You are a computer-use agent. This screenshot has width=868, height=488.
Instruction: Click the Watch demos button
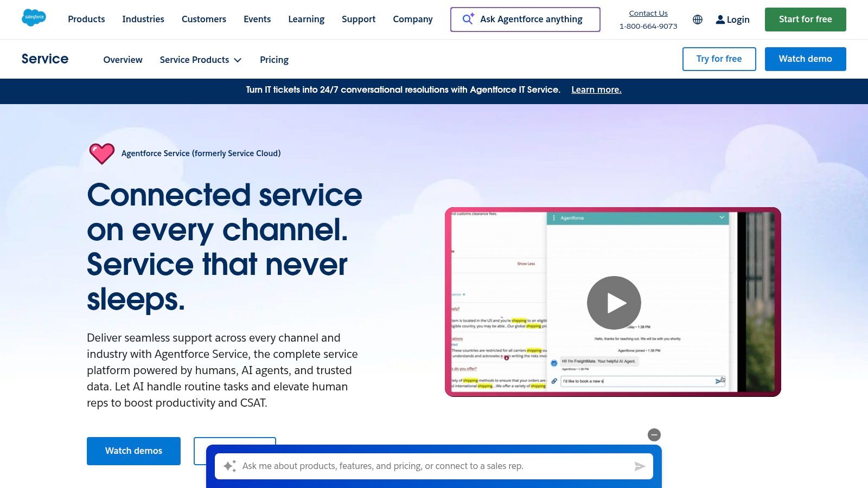click(x=133, y=451)
